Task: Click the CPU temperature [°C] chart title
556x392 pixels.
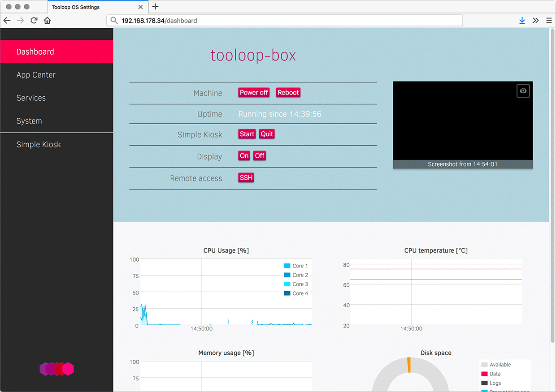Action: pos(436,250)
